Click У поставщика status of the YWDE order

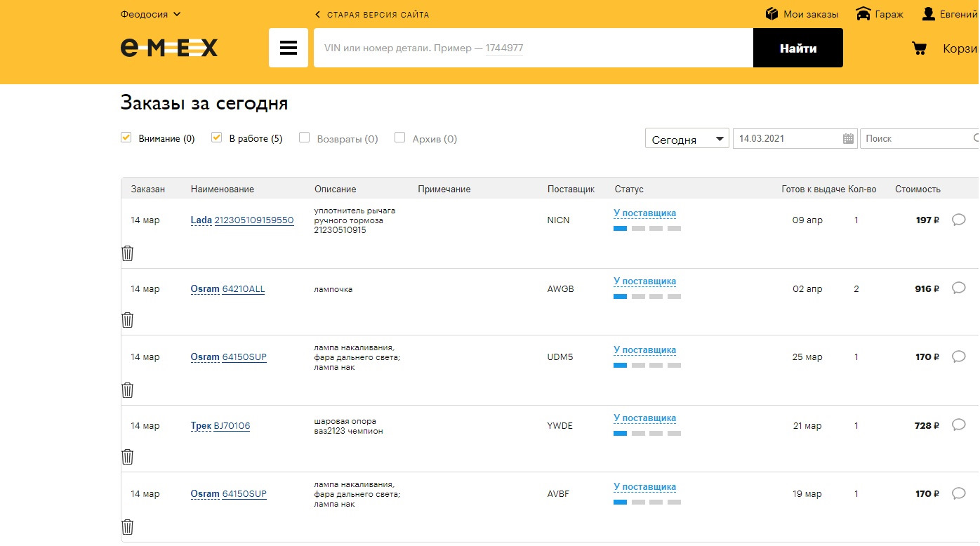(x=644, y=418)
